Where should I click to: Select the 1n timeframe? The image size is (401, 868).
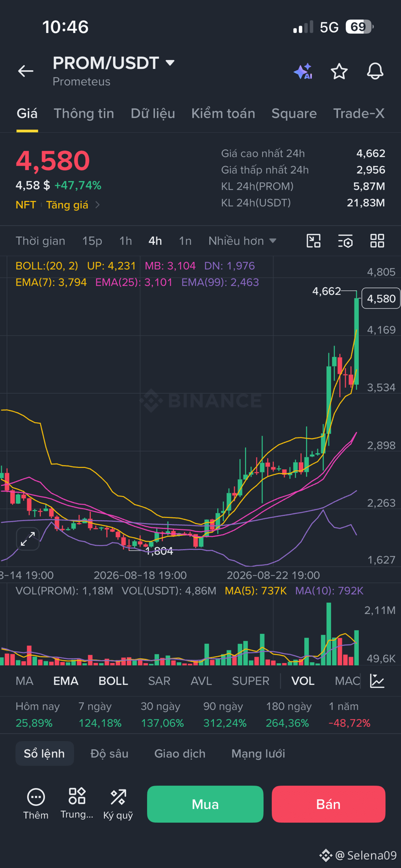[x=185, y=241]
